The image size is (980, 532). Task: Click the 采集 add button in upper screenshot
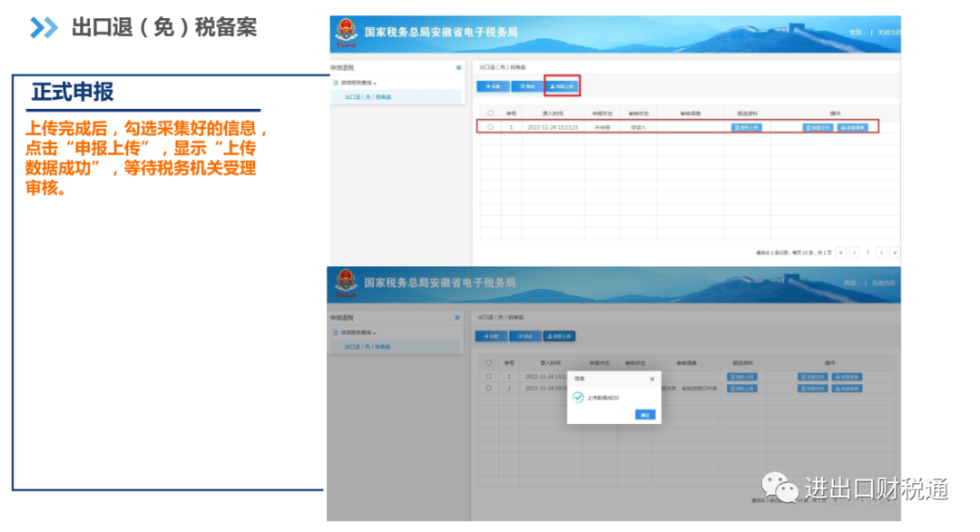point(493,86)
